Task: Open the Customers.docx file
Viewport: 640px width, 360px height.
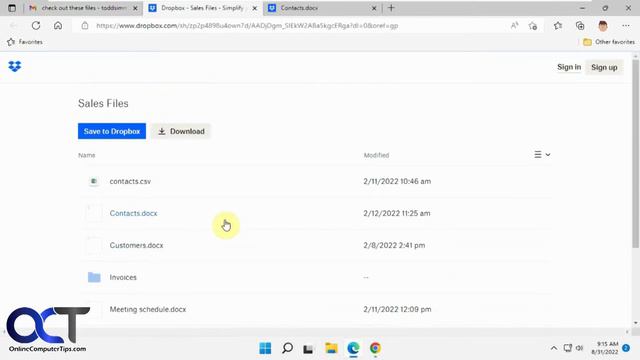Action: 136,245
